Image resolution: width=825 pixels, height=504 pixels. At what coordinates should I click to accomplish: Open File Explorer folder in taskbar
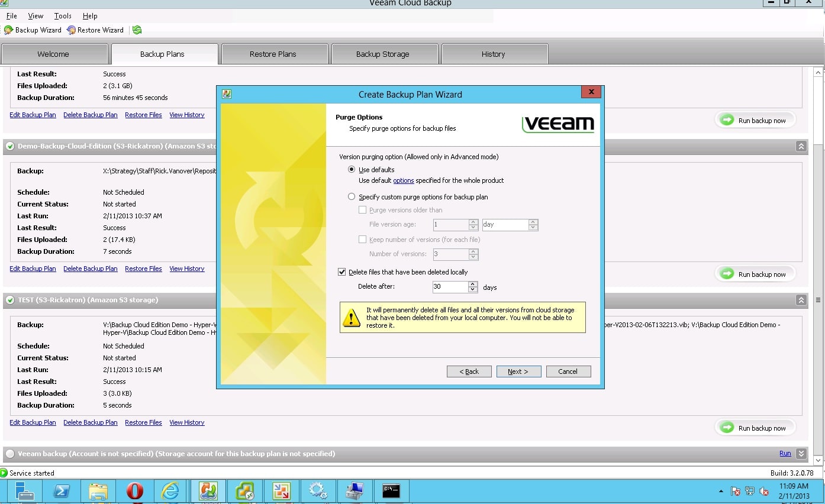98,490
